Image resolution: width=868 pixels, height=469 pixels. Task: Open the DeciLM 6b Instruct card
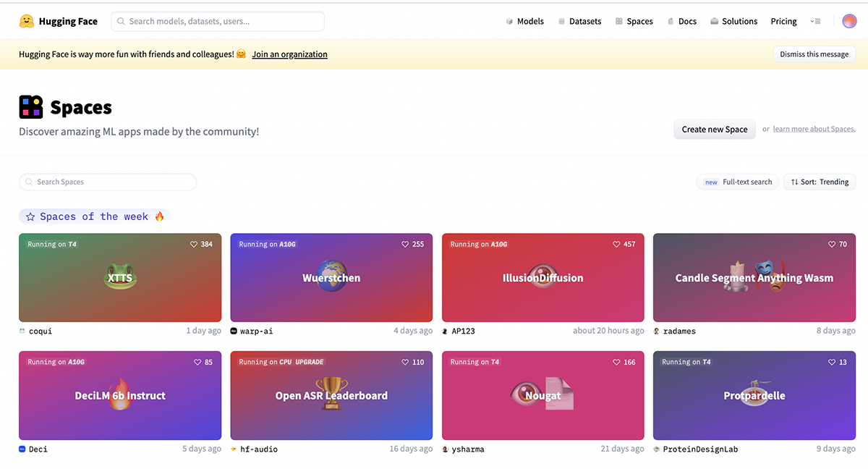[120, 395]
